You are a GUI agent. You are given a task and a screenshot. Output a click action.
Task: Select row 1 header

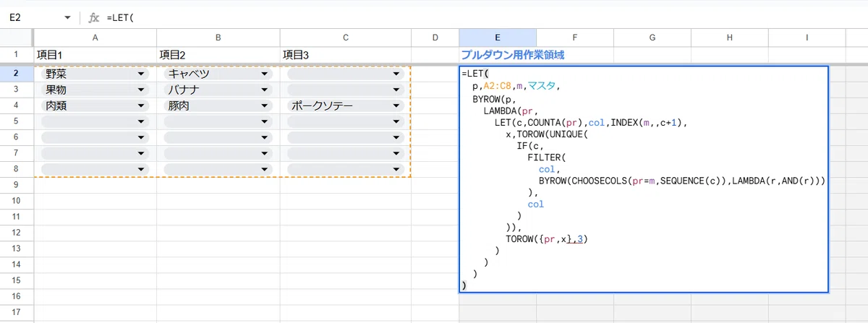pyautogui.click(x=17, y=56)
